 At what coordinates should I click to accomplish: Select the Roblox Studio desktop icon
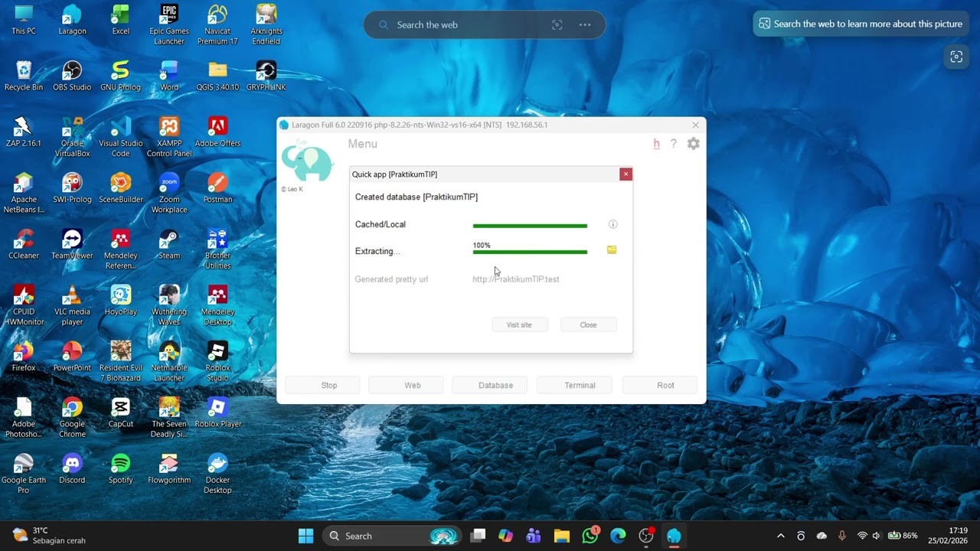(217, 361)
